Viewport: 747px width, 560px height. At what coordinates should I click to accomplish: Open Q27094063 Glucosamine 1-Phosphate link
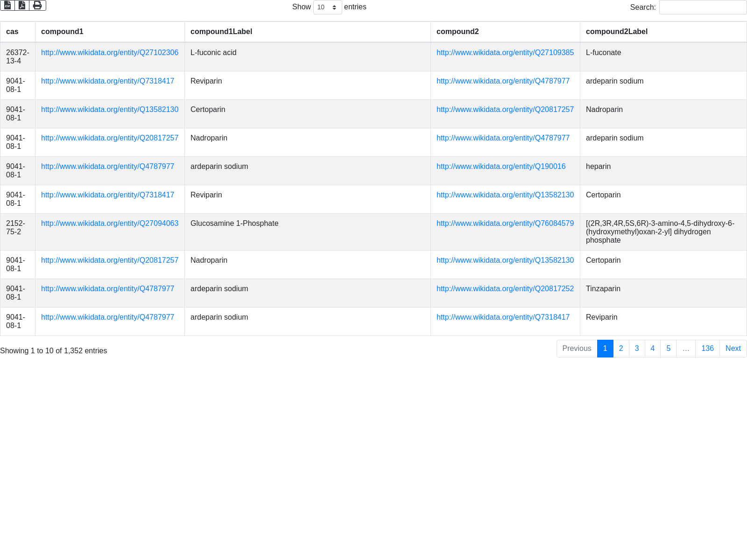[110, 224]
